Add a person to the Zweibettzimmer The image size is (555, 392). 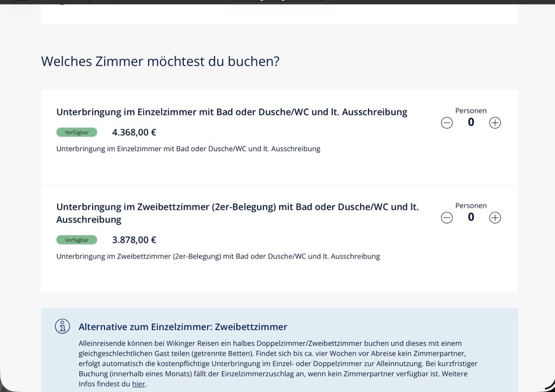tap(495, 218)
